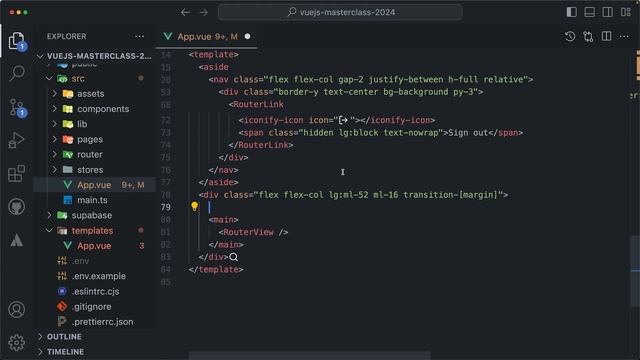This screenshot has width=640, height=360.
Task: Open editor More Actions menu
Action: point(624,37)
